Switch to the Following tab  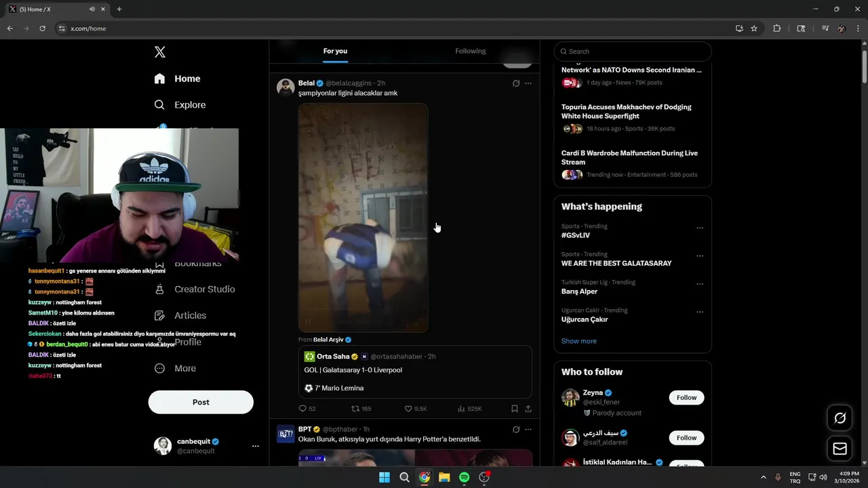471,51
